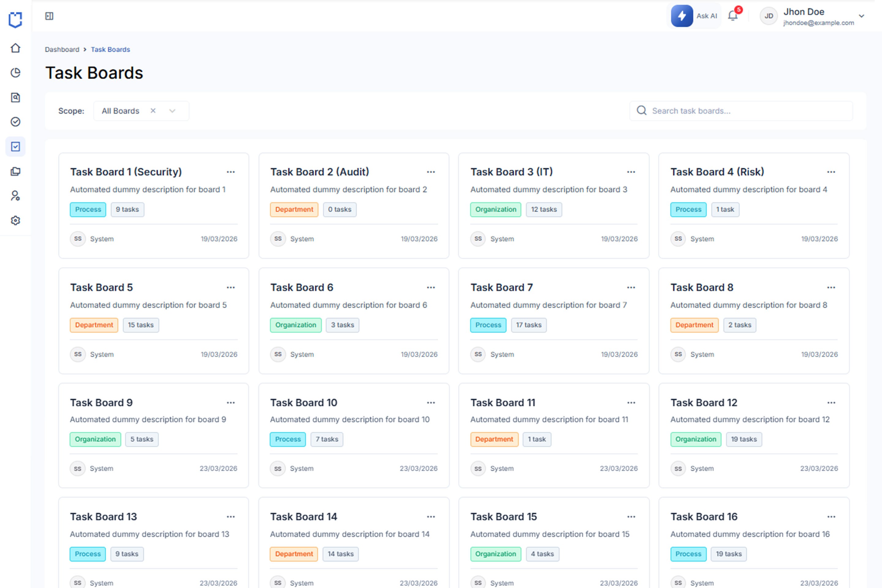Open the settings gear sidebar icon

(15, 221)
